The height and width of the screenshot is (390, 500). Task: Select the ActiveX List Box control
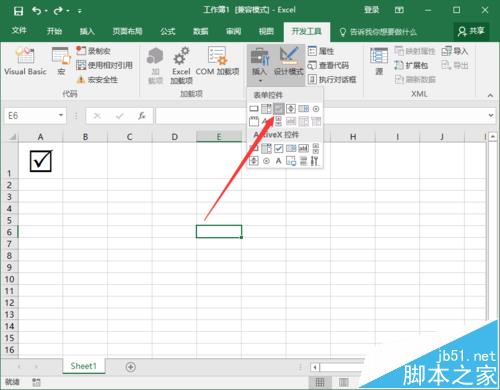coord(291,148)
